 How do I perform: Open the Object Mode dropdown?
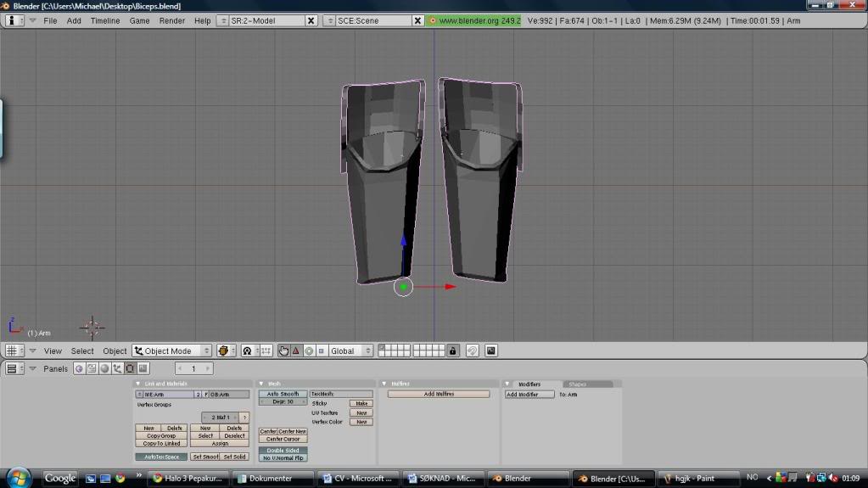[172, 351]
